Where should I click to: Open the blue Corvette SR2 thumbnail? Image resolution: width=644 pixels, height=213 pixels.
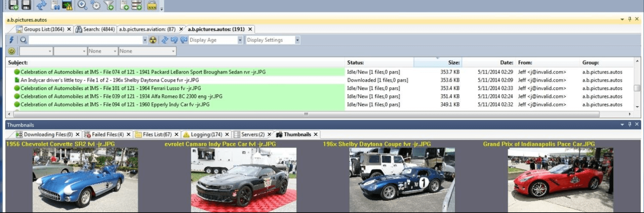click(85, 180)
